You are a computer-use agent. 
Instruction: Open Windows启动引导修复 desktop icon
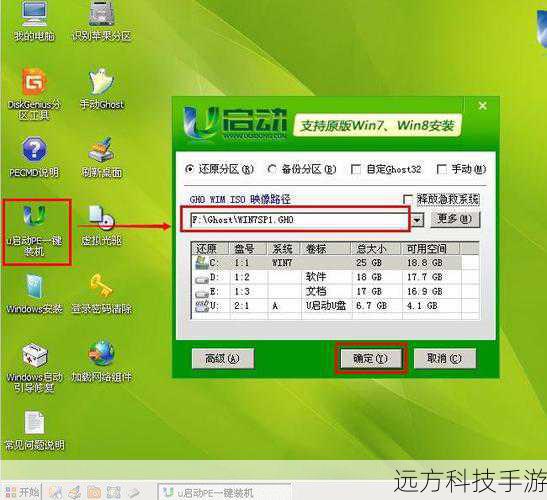pos(34,367)
